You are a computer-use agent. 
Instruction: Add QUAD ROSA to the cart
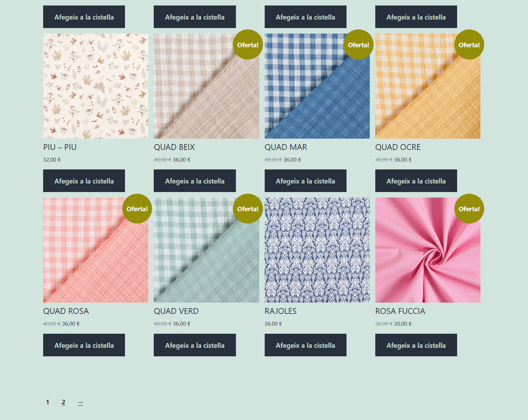84,345
